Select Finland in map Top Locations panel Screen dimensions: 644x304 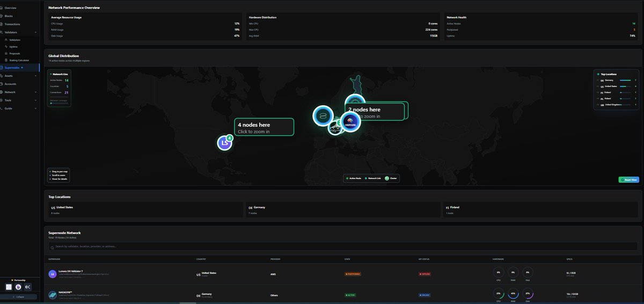(x=616, y=92)
